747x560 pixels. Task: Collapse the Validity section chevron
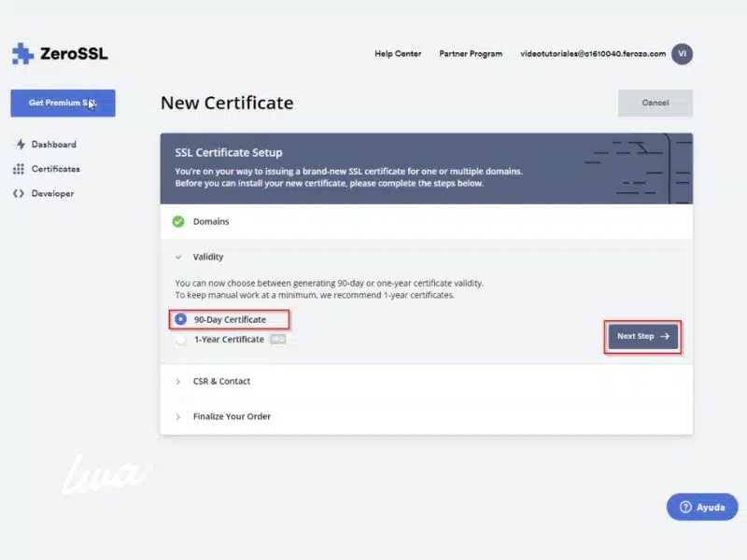pos(178,257)
